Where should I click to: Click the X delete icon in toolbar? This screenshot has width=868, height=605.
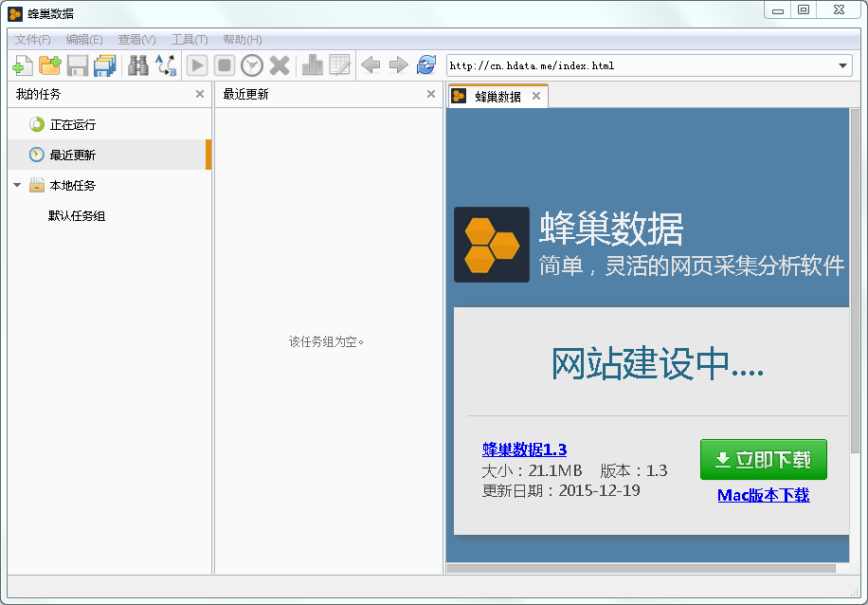click(x=280, y=65)
